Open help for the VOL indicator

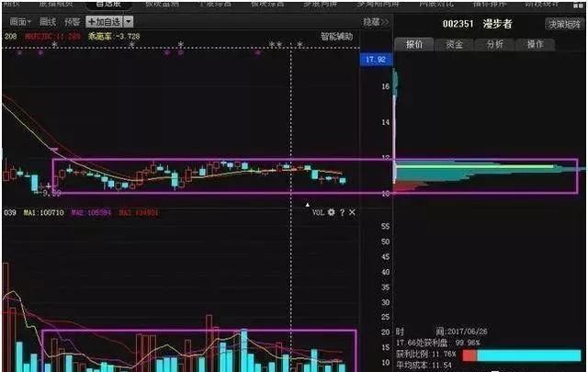(342, 212)
